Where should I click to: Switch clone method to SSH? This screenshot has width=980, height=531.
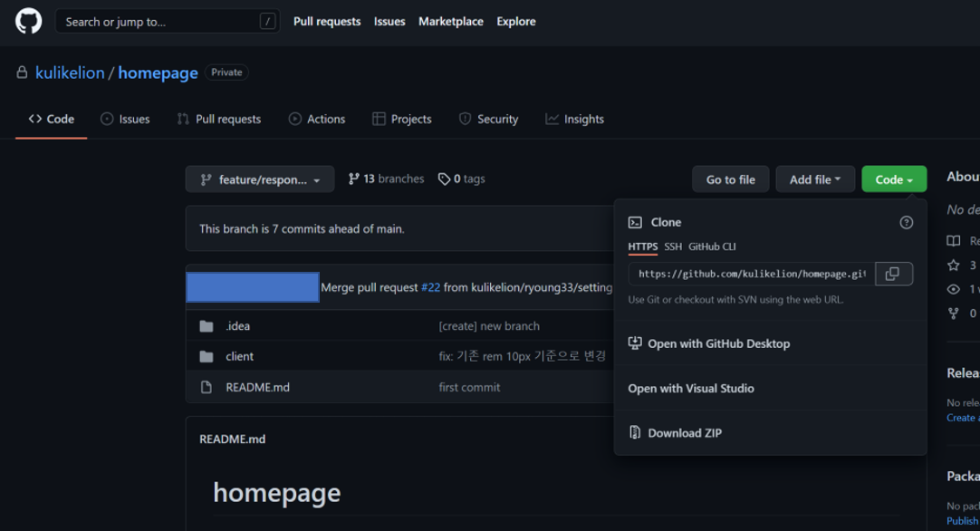(672, 246)
